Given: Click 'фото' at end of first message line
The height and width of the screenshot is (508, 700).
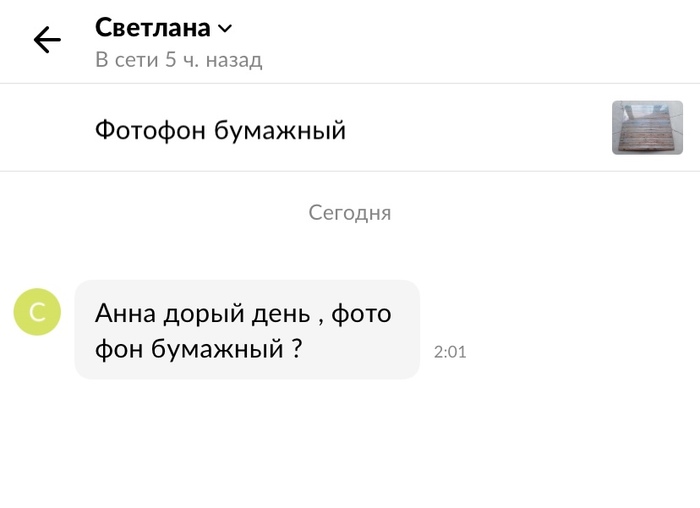Looking at the screenshot, I should tap(361, 314).
